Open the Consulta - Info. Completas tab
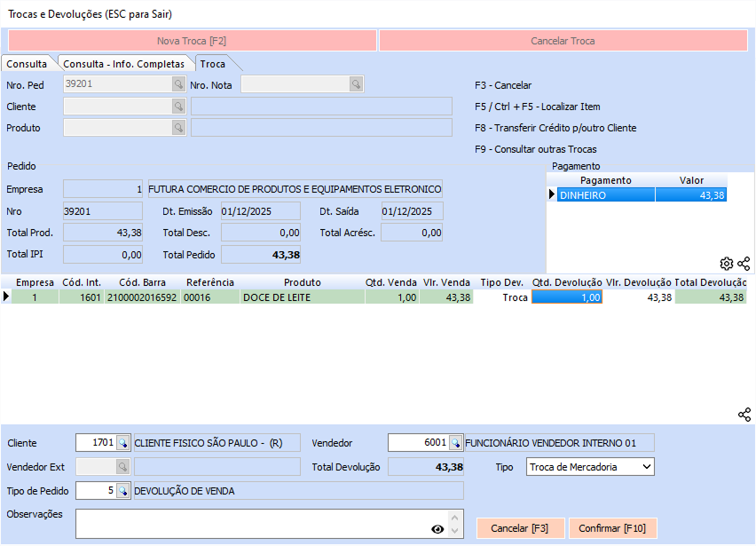 coord(123,64)
